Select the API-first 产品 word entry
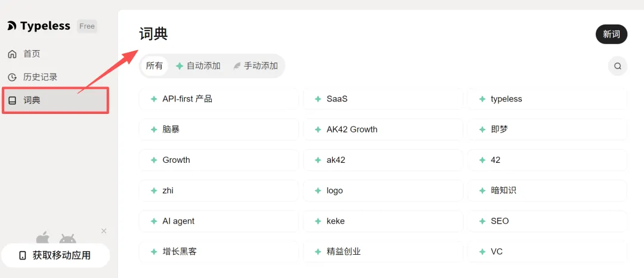Screen dimensions: 644x278 point(219,99)
